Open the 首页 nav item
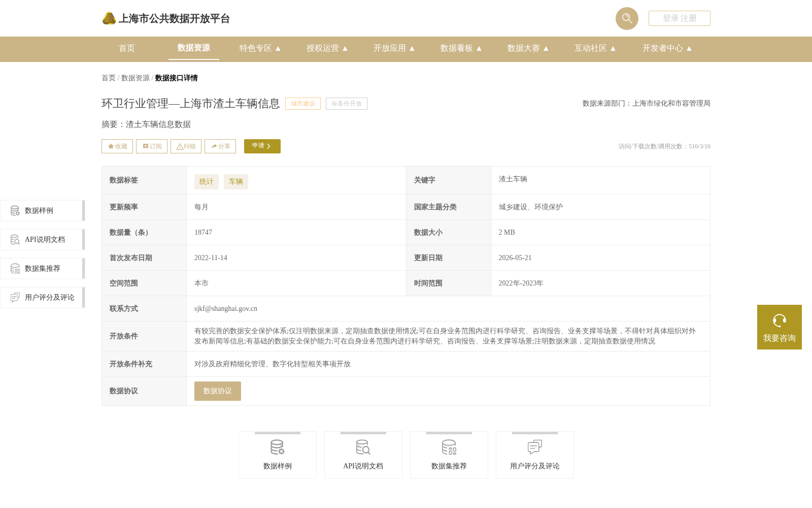Screen dimensions: 812x508 (x=127, y=48)
